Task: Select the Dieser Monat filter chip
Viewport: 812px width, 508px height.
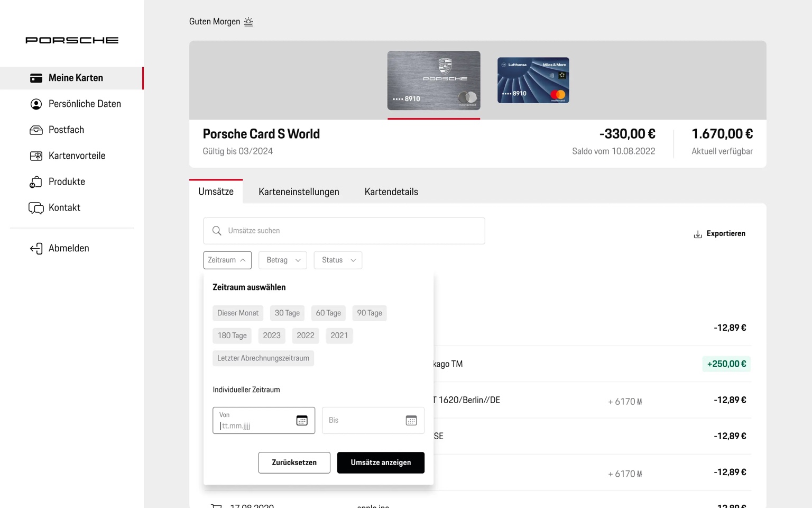Action: [238, 313]
